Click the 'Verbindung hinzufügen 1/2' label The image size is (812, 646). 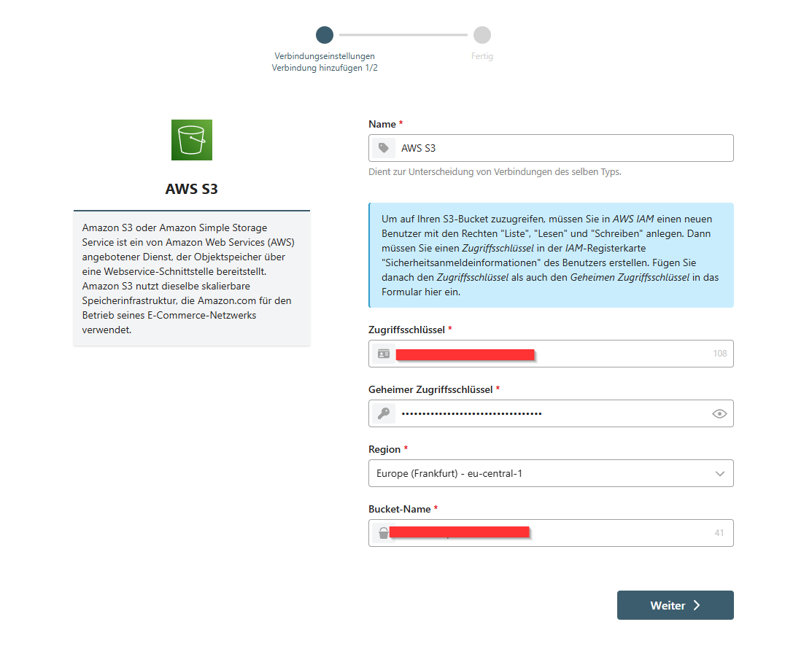pos(325,68)
